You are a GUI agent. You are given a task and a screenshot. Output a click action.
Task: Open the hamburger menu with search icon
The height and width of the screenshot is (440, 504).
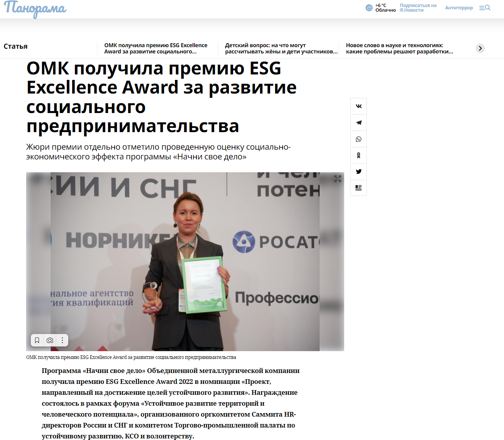tap(485, 8)
